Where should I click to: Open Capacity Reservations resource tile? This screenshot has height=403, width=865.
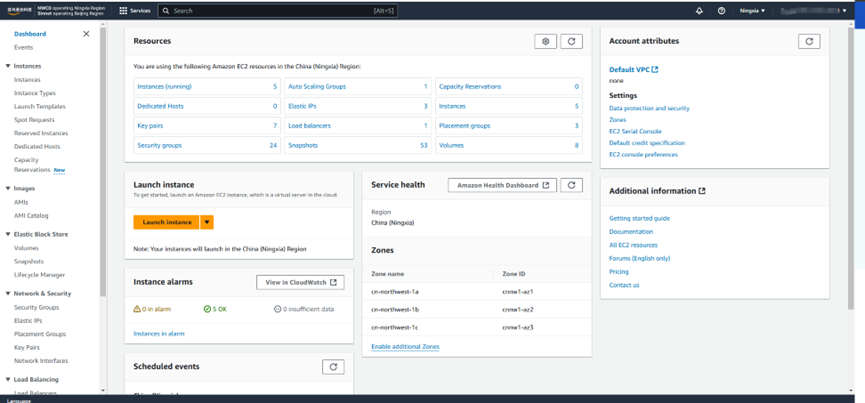click(x=509, y=87)
